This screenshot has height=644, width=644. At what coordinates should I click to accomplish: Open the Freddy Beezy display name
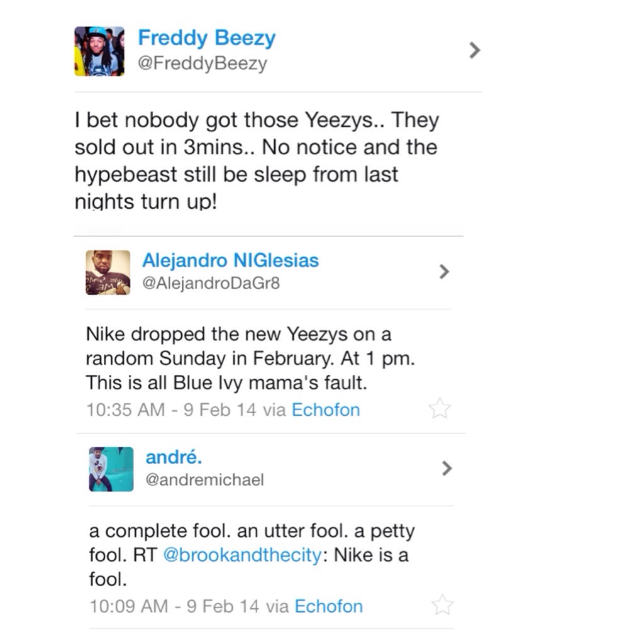tap(206, 38)
